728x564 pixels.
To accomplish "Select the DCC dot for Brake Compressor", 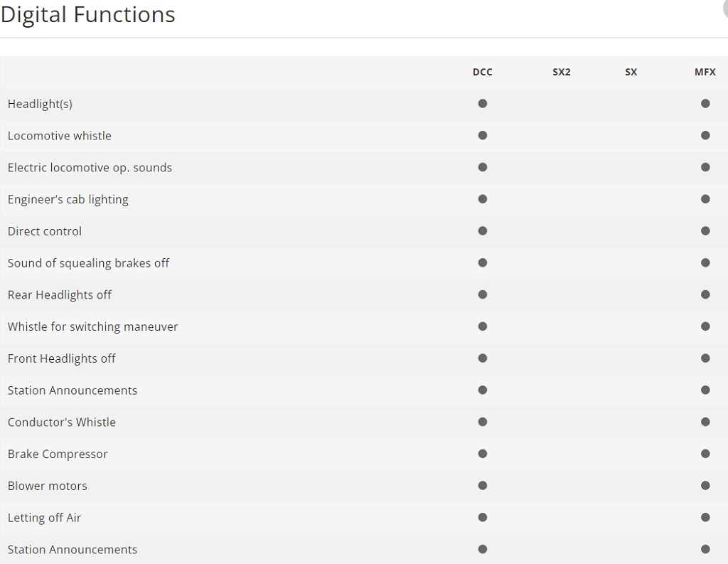I will coord(483,454).
